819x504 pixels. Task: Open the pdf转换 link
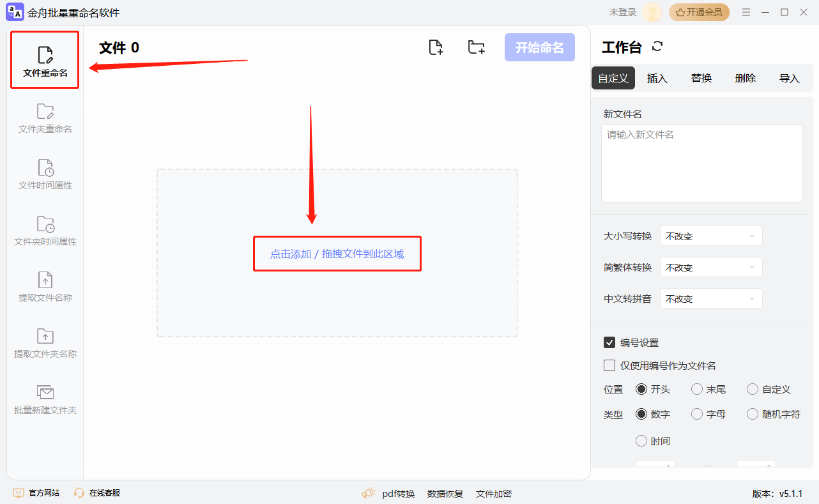[x=399, y=494]
